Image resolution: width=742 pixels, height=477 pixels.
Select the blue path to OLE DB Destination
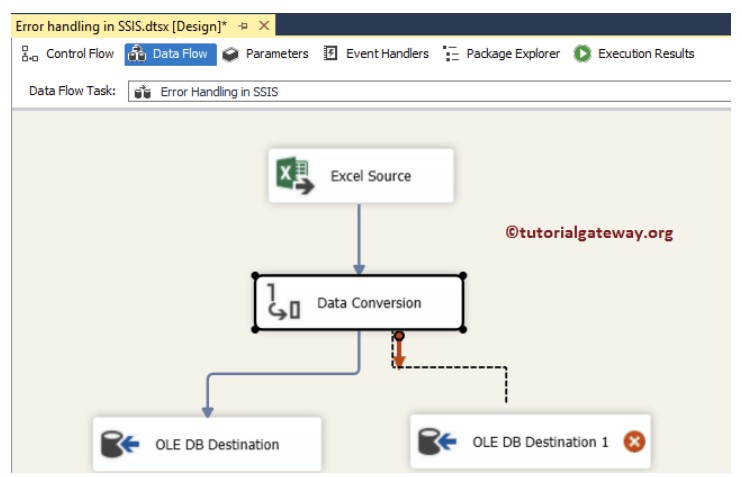coord(284,374)
